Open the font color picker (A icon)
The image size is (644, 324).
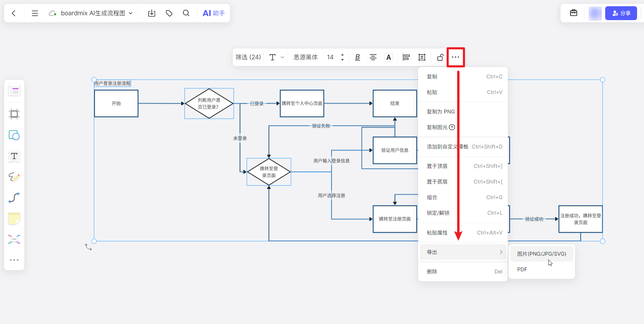(388, 57)
